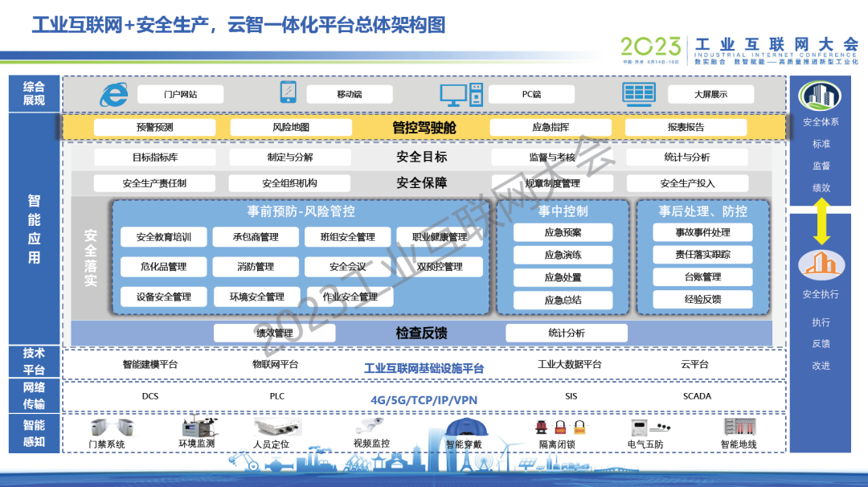Click the blue smart helmet icon
The image size is (868, 487).
(x=463, y=428)
